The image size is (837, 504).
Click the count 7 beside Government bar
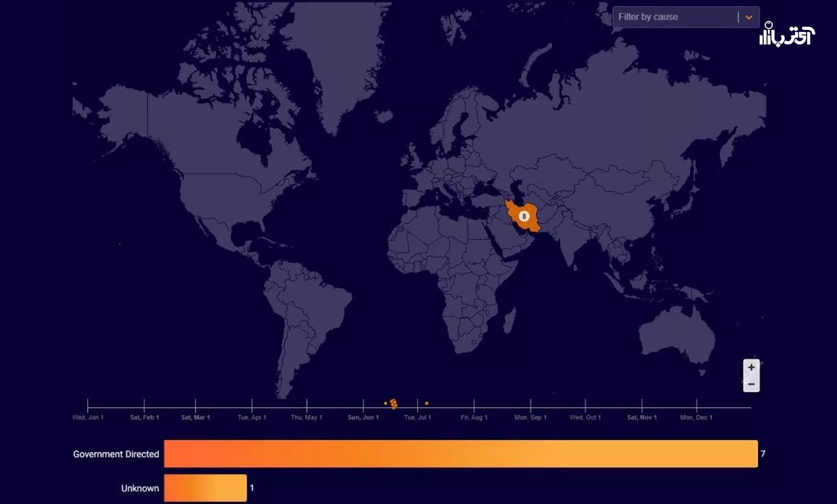763,454
